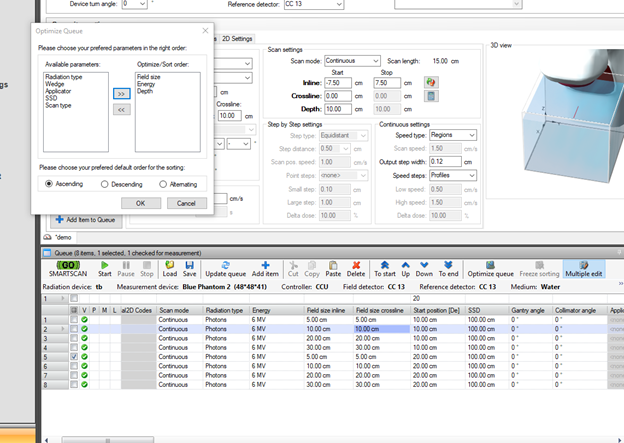Viewport: 624px width, 443px height.
Task: Click the Stop queue icon
Action: pyautogui.click(x=146, y=269)
